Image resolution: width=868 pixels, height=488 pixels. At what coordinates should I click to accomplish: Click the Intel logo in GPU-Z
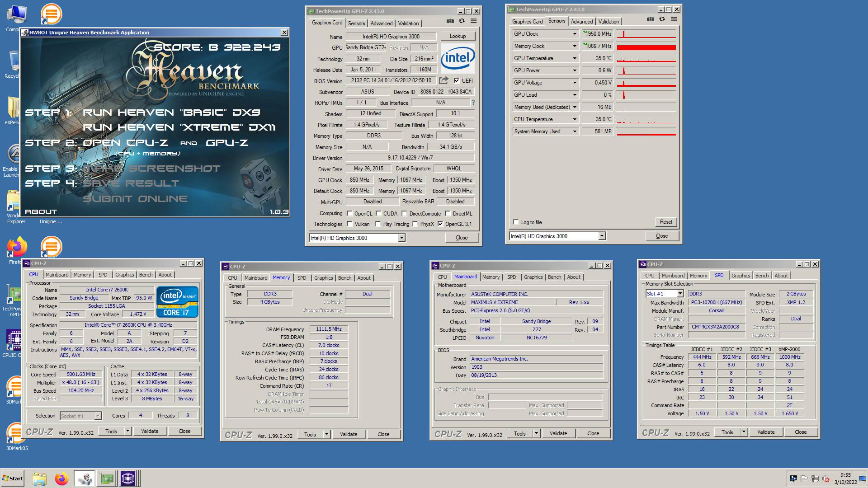(x=458, y=58)
